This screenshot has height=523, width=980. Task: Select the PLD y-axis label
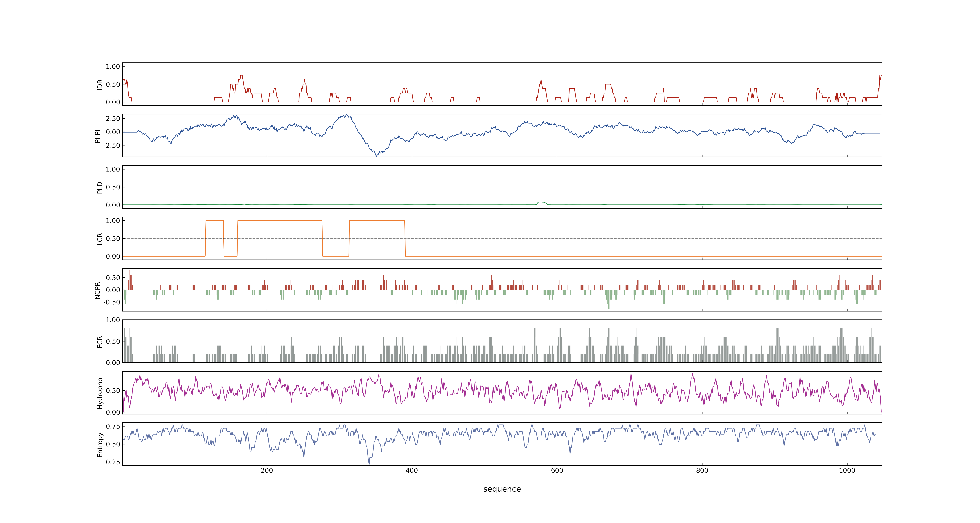[100, 187]
